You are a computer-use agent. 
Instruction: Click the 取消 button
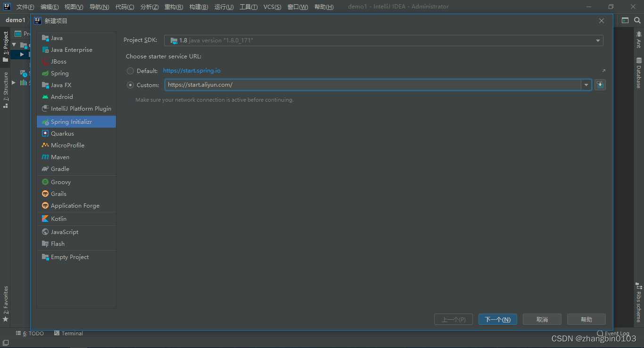(542, 319)
